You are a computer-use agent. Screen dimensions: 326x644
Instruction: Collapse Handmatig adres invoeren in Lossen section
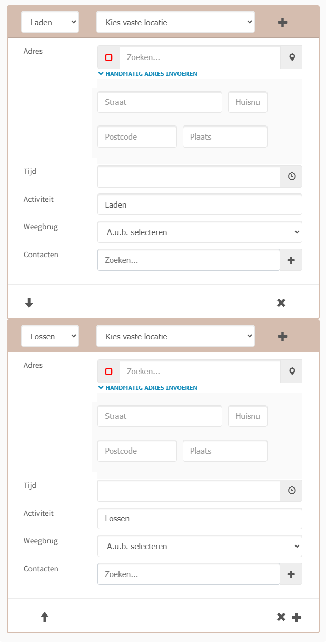[x=147, y=388]
